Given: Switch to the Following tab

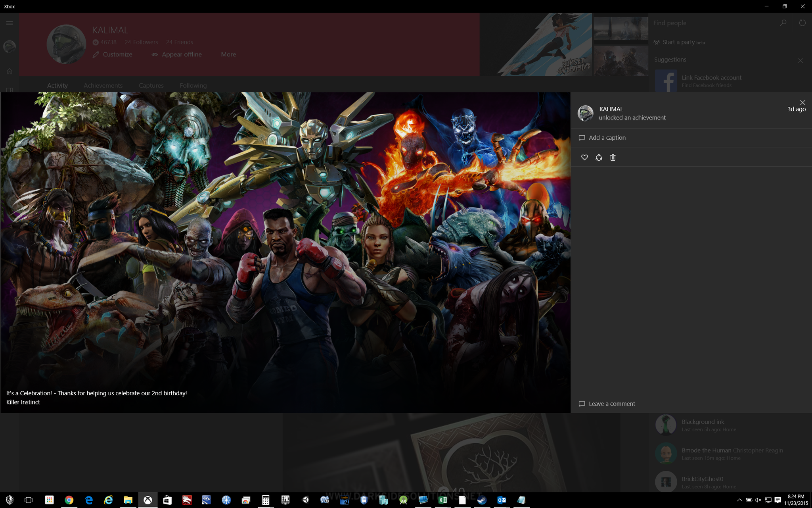Looking at the screenshot, I should tap(193, 85).
